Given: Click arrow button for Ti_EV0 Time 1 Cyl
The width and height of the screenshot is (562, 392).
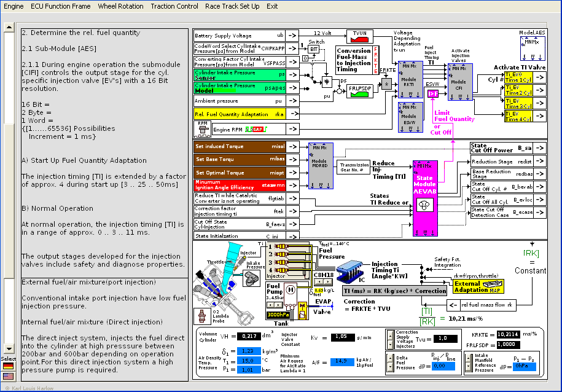Looking at the screenshot, I should [540, 77].
